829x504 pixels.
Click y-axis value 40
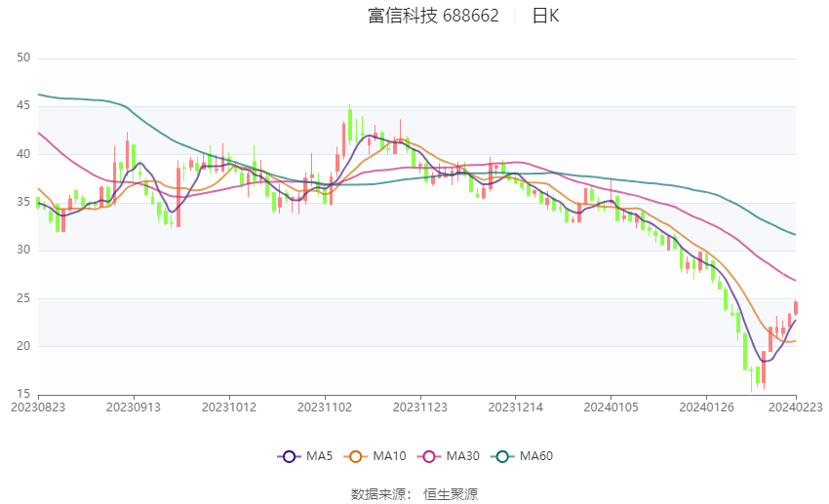tap(23, 154)
